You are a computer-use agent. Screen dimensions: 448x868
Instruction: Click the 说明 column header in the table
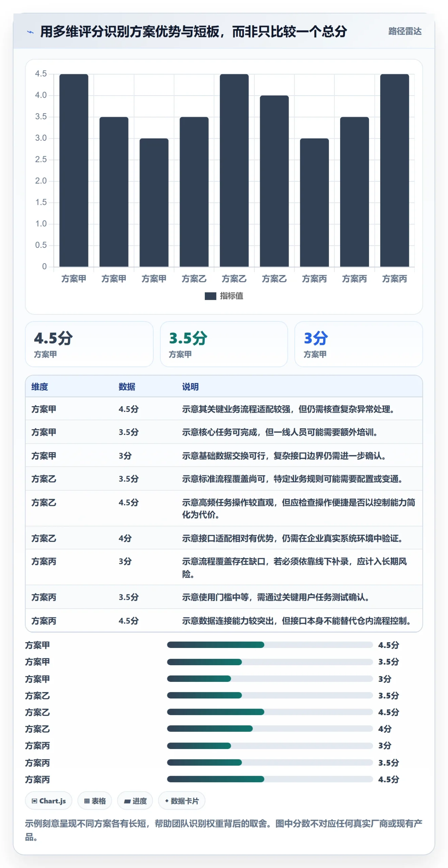(x=190, y=387)
